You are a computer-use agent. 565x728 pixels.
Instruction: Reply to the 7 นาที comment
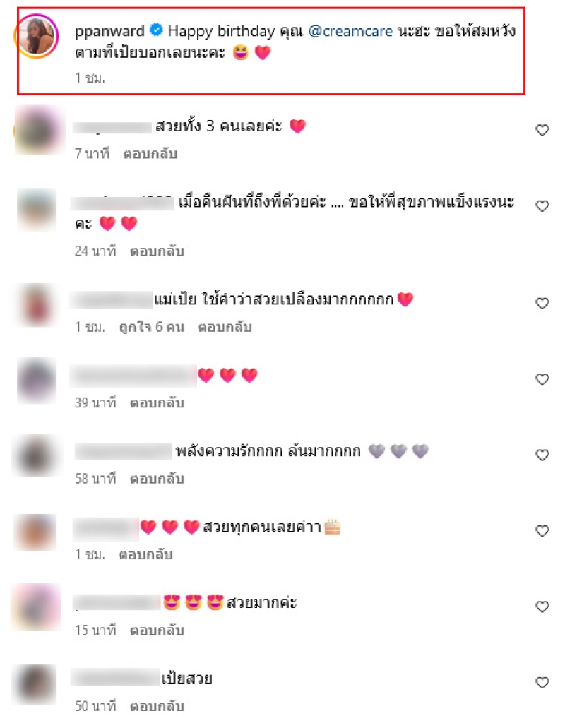tap(150, 154)
